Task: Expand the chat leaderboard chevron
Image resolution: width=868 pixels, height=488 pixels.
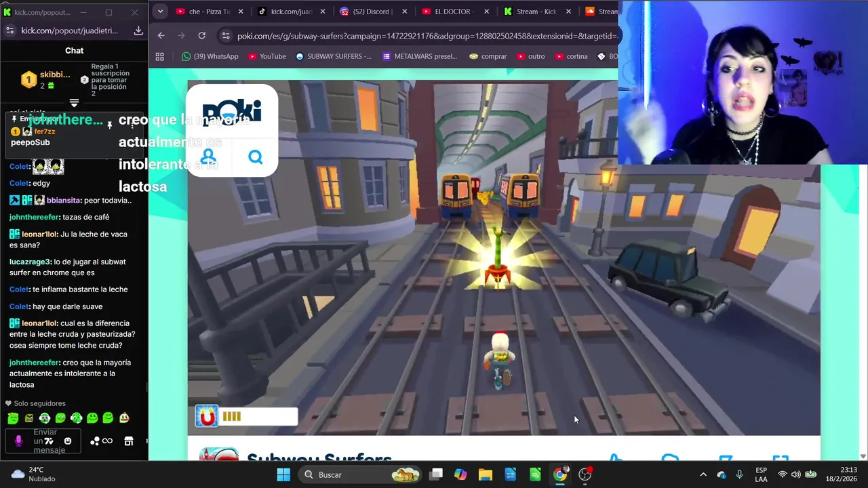Action: tap(74, 103)
